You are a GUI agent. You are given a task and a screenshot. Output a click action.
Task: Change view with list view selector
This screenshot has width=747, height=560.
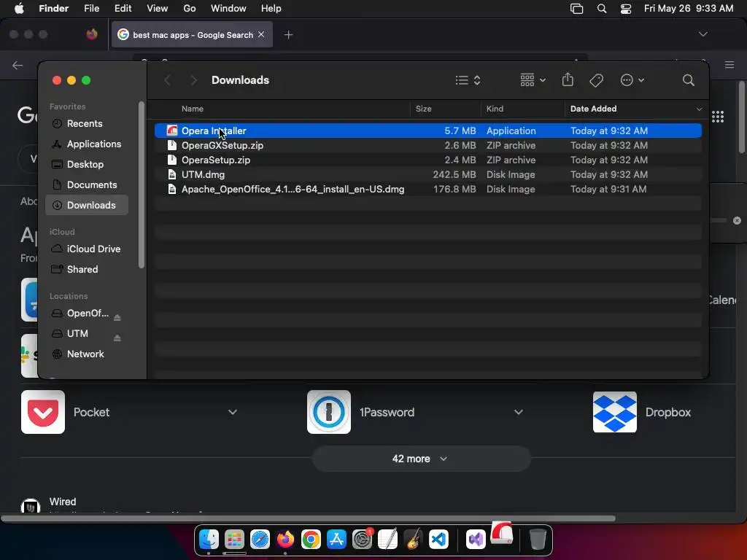pos(468,80)
